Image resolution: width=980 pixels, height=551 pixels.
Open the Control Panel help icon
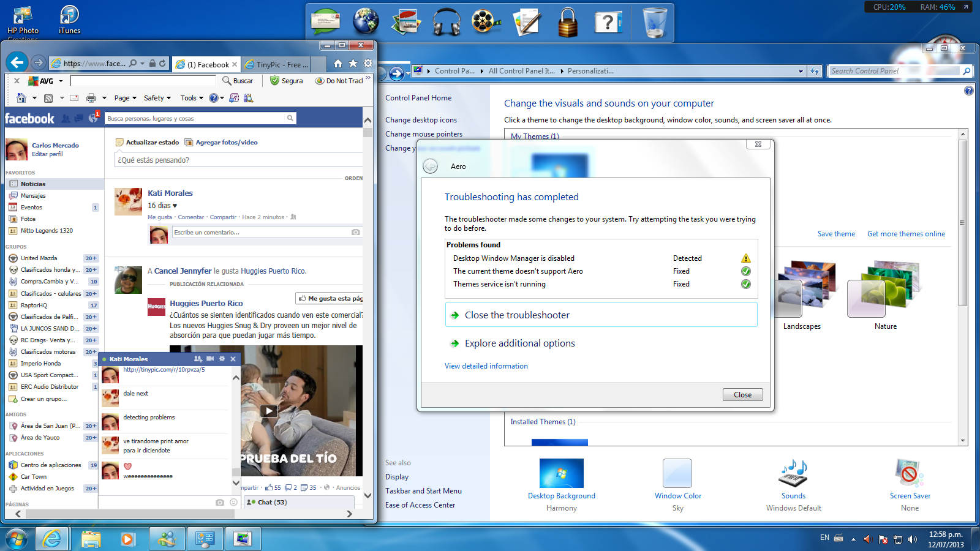click(968, 91)
